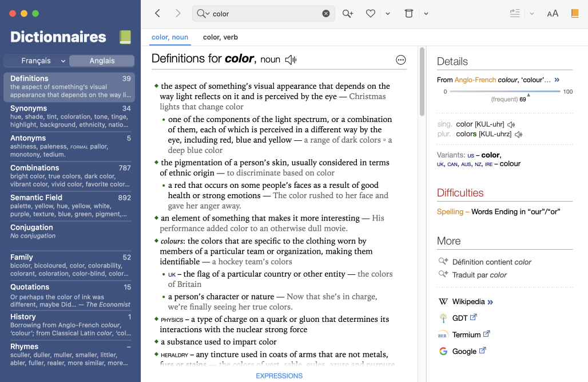Play pronunciation of the color headword

coord(291,60)
